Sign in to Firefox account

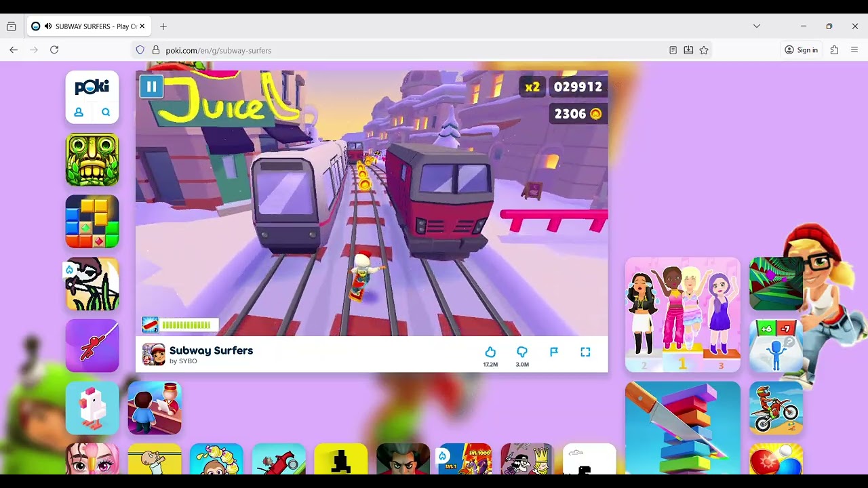click(x=801, y=50)
